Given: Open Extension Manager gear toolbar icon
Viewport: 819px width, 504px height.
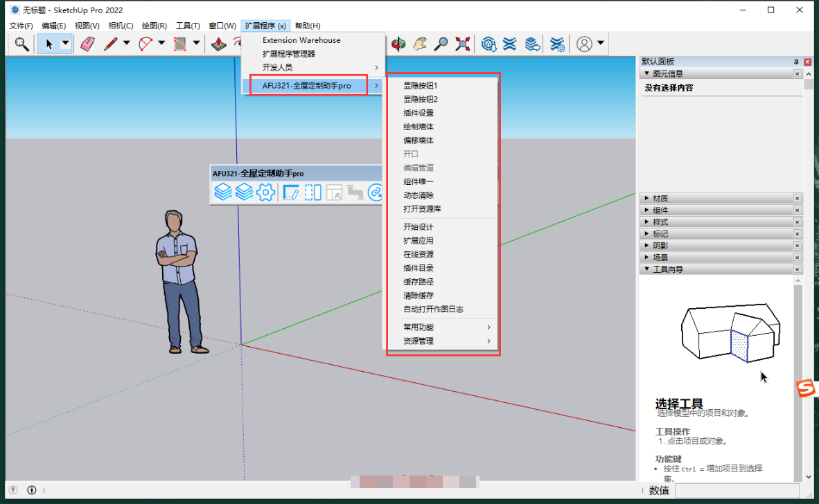Looking at the screenshot, I should pos(557,44).
